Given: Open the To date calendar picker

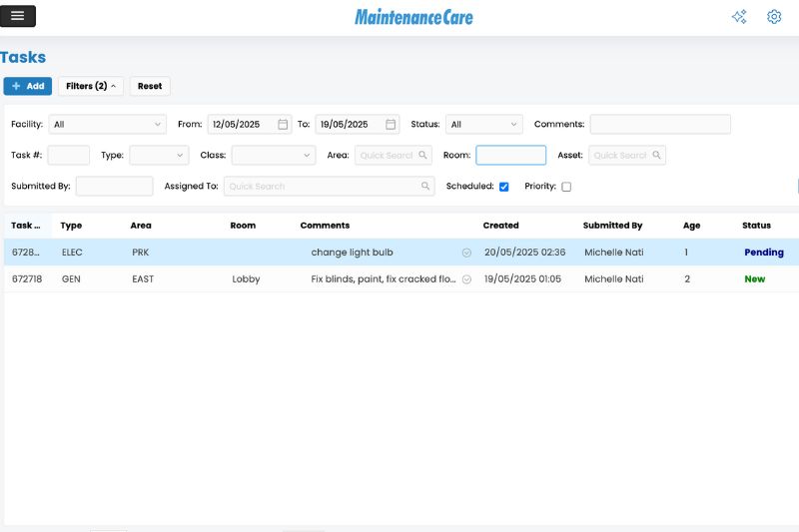Looking at the screenshot, I should [x=391, y=124].
